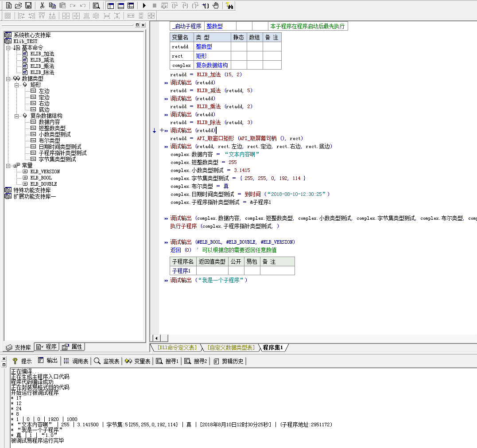The image size is (477, 448).
Task: Select ELIB_除法 in the library tree
Action: [42, 72]
